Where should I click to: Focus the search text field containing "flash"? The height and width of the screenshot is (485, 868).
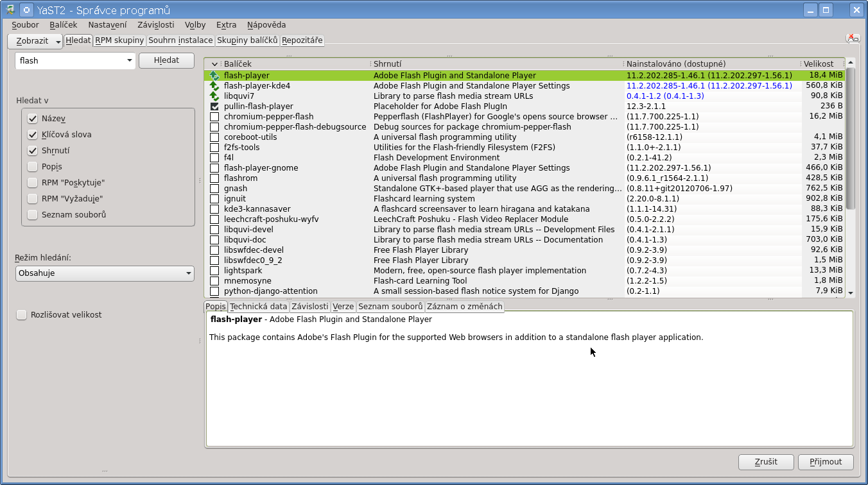pyautogui.click(x=69, y=61)
